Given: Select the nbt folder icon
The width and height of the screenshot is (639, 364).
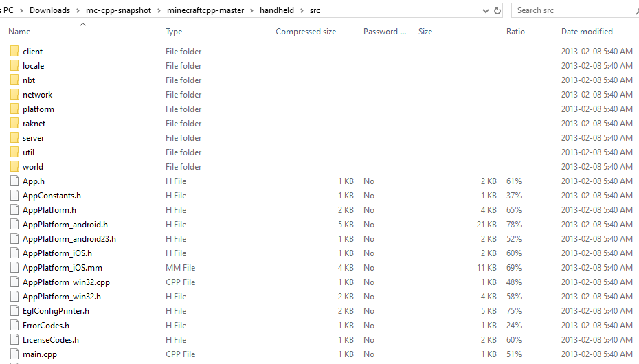Looking at the screenshot, I should [x=14, y=80].
